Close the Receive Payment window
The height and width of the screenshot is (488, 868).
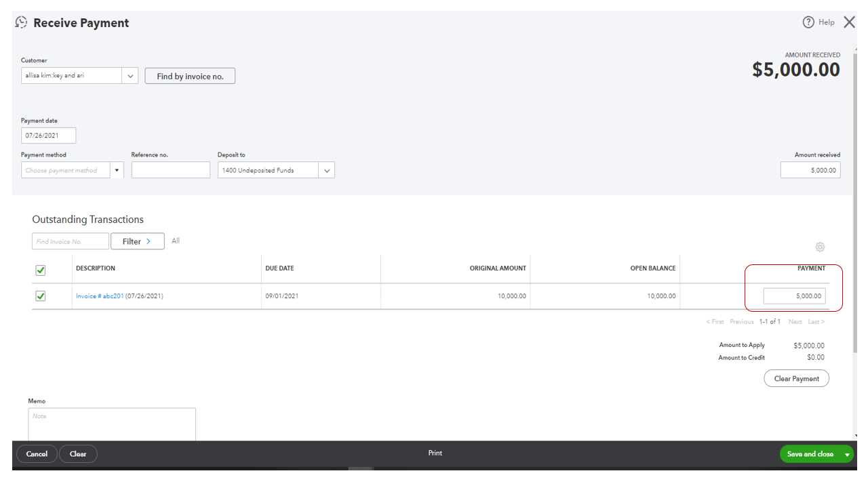click(849, 22)
